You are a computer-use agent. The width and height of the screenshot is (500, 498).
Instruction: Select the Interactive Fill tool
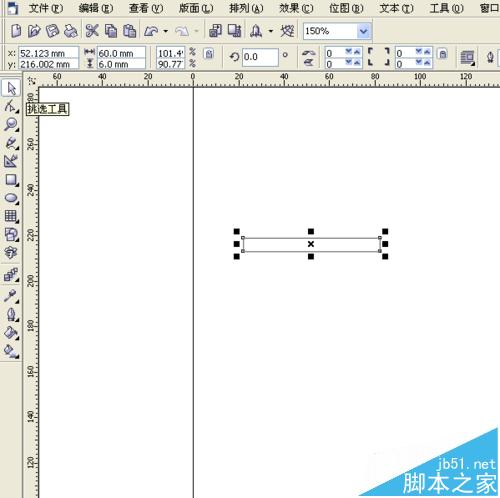[x=11, y=351]
